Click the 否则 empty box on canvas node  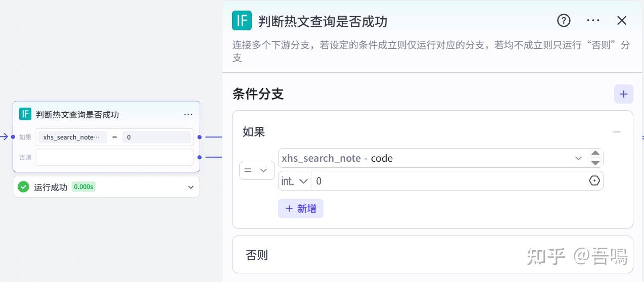pyautogui.click(x=114, y=157)
